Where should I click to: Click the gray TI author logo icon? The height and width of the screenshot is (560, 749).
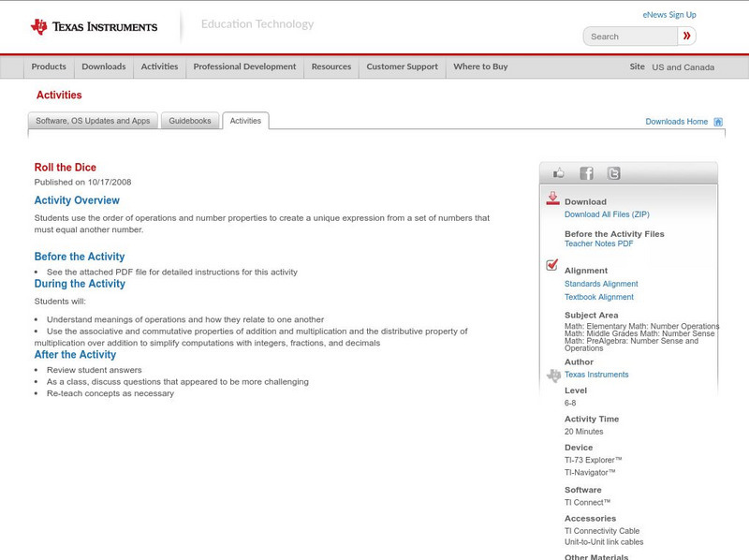tap(553, 376)
